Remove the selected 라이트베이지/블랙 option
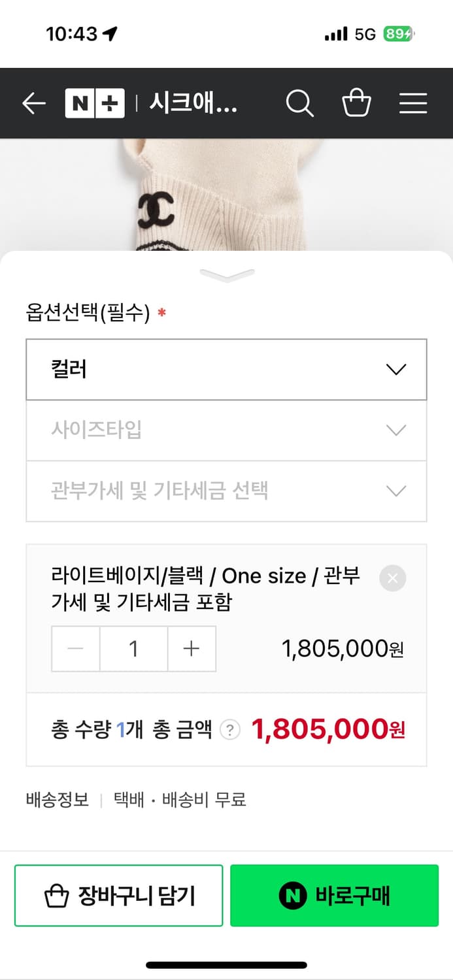 (393, 578)
